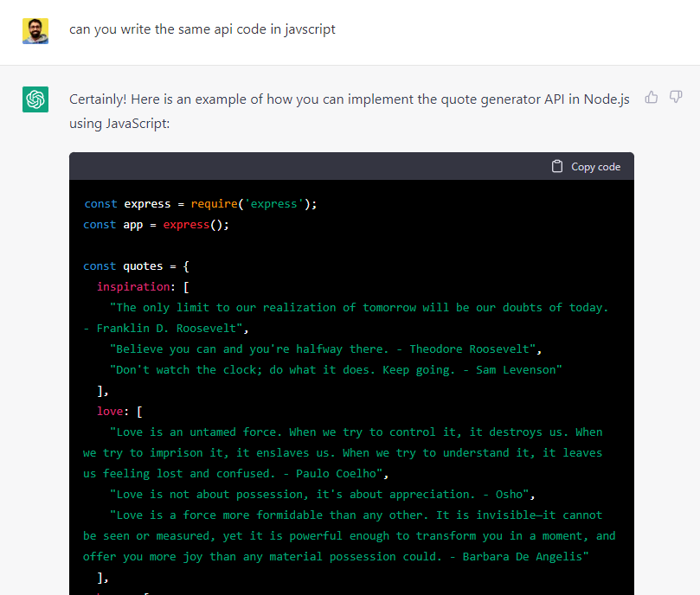Click the ChatGPT logo avatar

tap(35, 99)
